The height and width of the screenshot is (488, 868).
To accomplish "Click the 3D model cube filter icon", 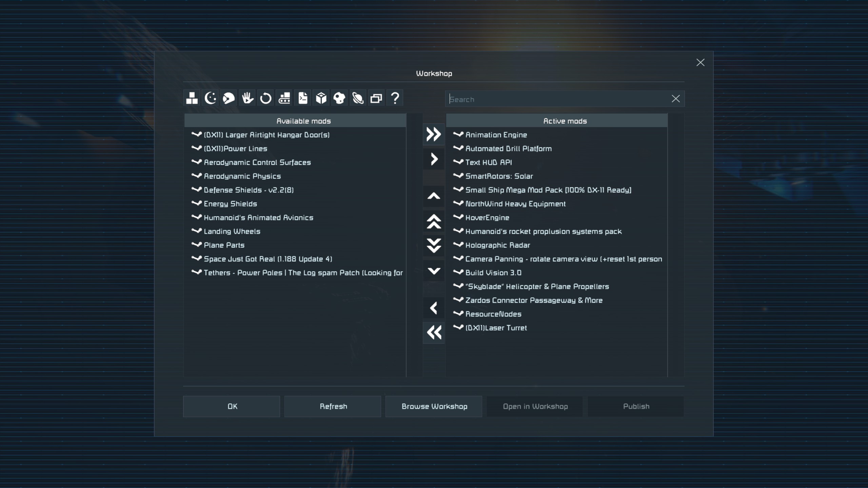I will pyautogui.click(x=321, y=98).
